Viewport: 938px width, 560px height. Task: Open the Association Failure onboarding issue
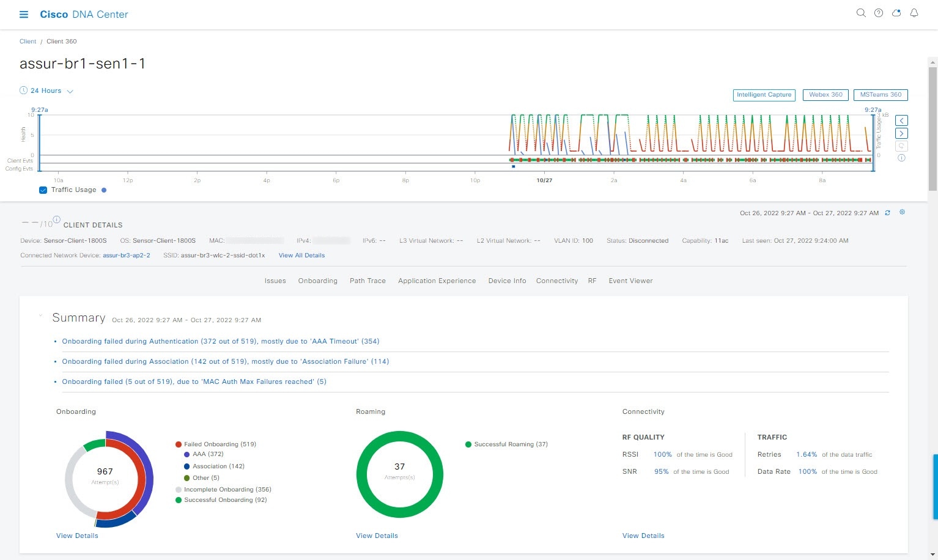226,361
